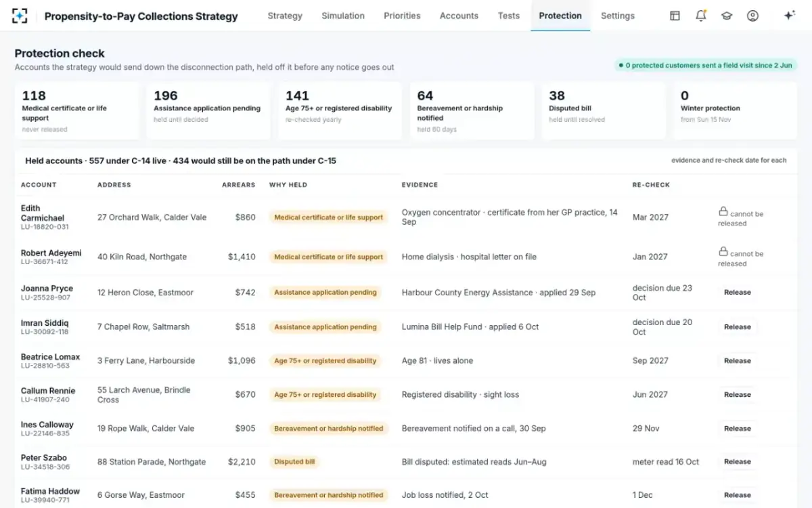Click the lock icon on Robert Adeyemi's row
Screen dimensions: 812x508
pyautogui.click(x=723, y=252)
